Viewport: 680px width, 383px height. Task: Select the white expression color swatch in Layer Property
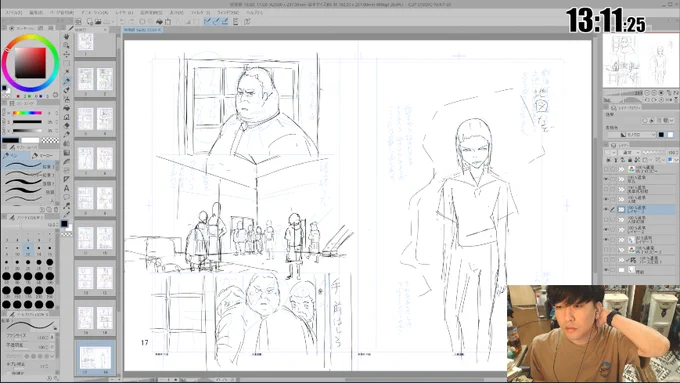(670, 135)
